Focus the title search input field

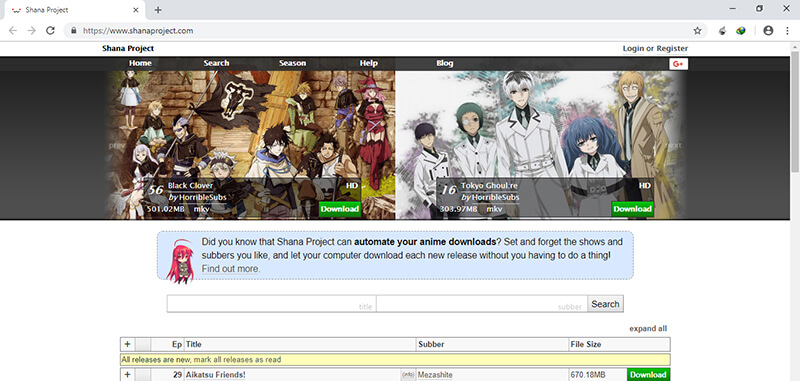271,303
